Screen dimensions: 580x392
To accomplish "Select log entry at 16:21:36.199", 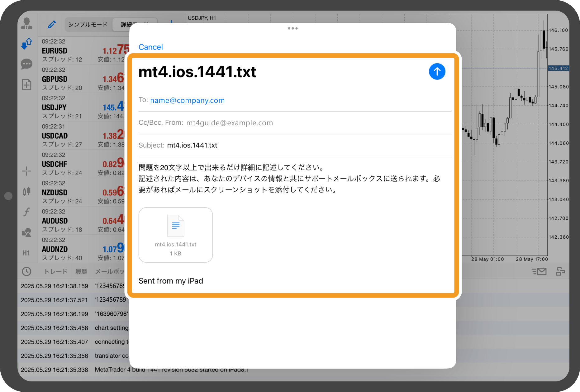I will (x=74, y=314).
